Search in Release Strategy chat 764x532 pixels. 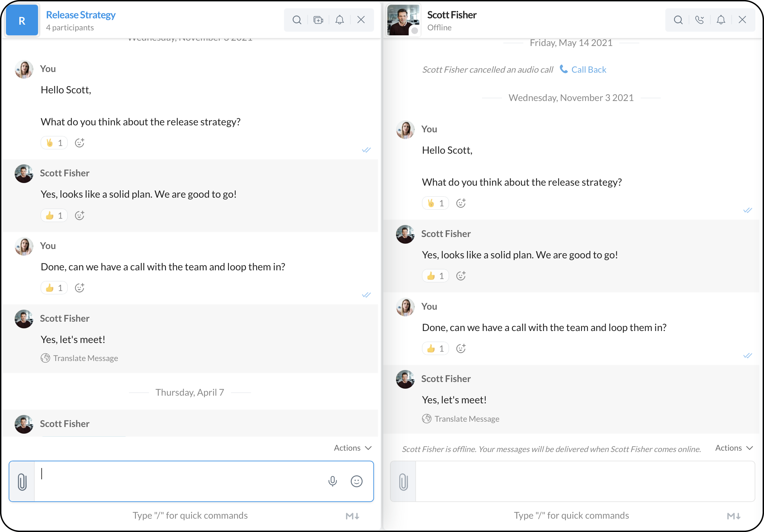pos(297,20)
